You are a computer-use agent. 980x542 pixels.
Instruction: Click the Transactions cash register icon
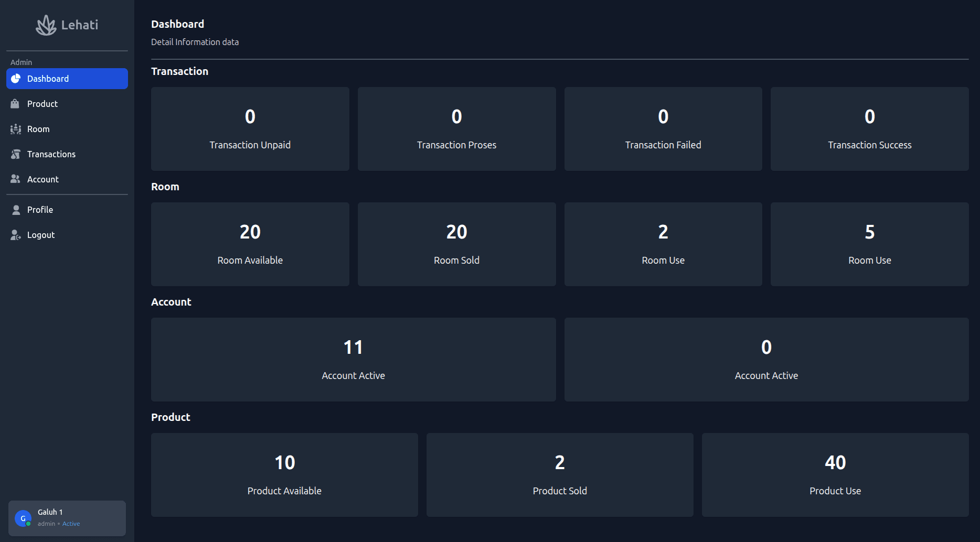tap(16, 154)
